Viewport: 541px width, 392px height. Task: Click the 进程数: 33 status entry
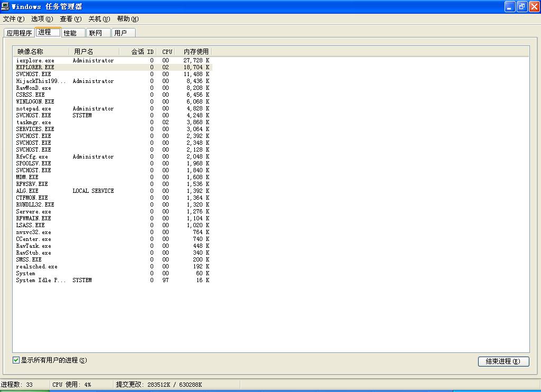click(17, 385)
